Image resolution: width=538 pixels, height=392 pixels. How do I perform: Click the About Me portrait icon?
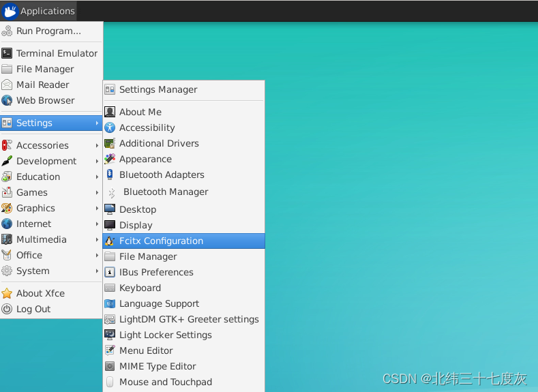coord(110,112)
